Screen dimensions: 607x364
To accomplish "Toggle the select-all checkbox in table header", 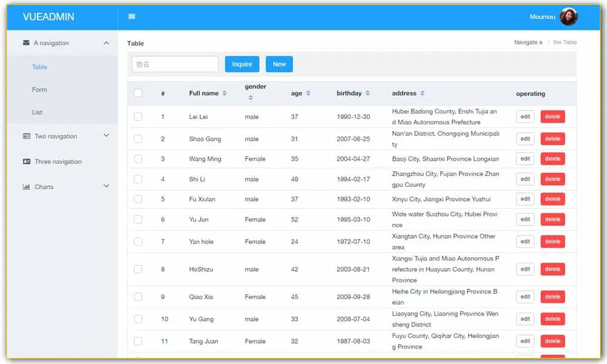I will (138, 93).
